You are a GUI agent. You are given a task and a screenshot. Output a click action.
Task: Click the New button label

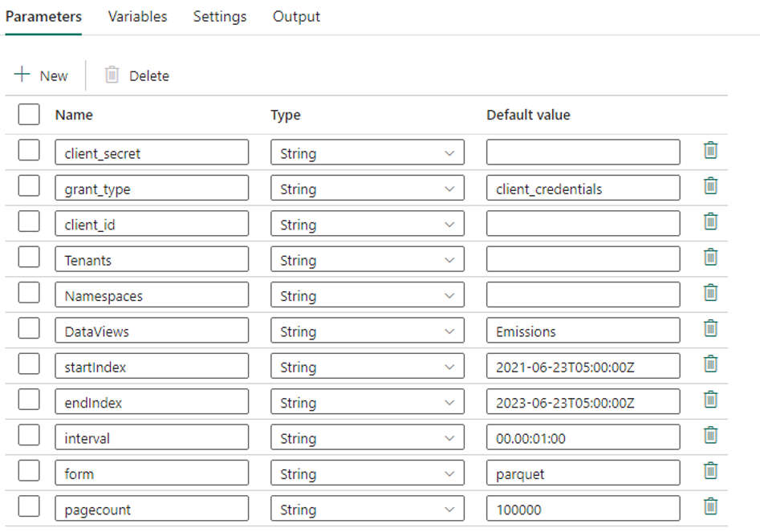coord(54,76)
